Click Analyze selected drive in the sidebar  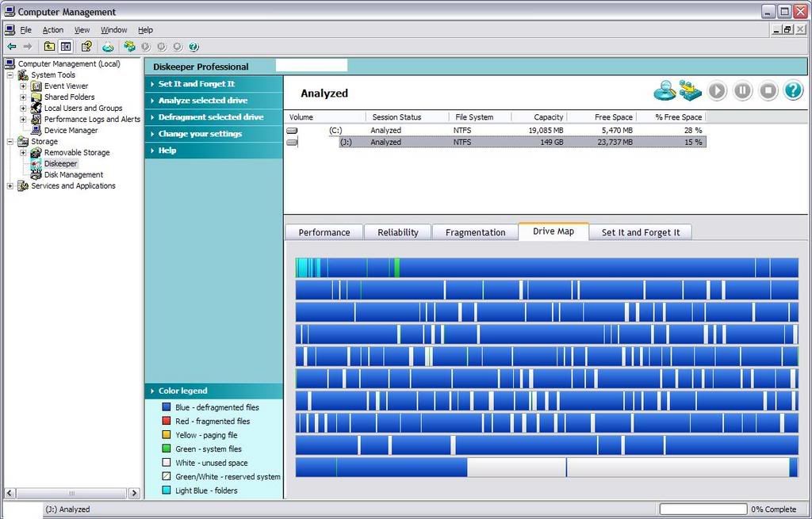(x=214, y=101)
